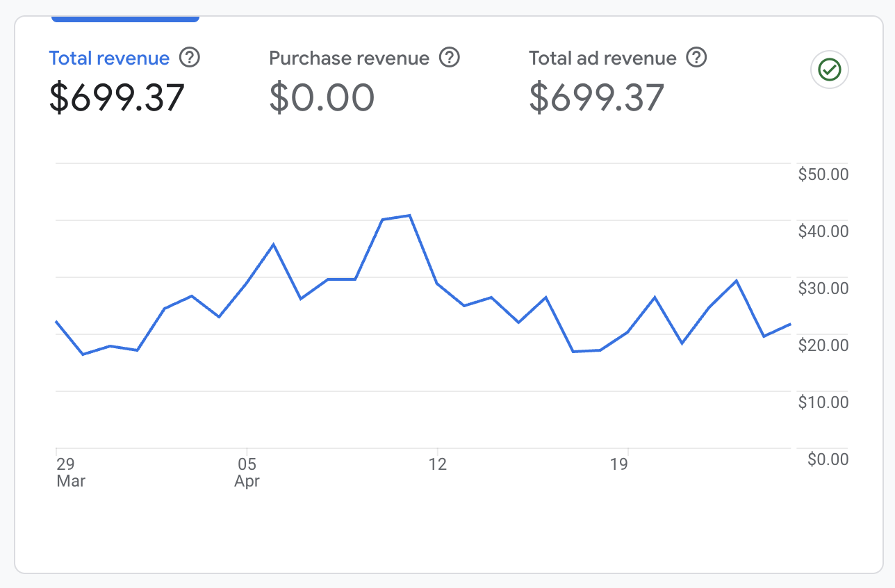The height and width of the screenshot is (588, 895).
Task: Click the Total ad revenue info circle
Action: (696, 58)
